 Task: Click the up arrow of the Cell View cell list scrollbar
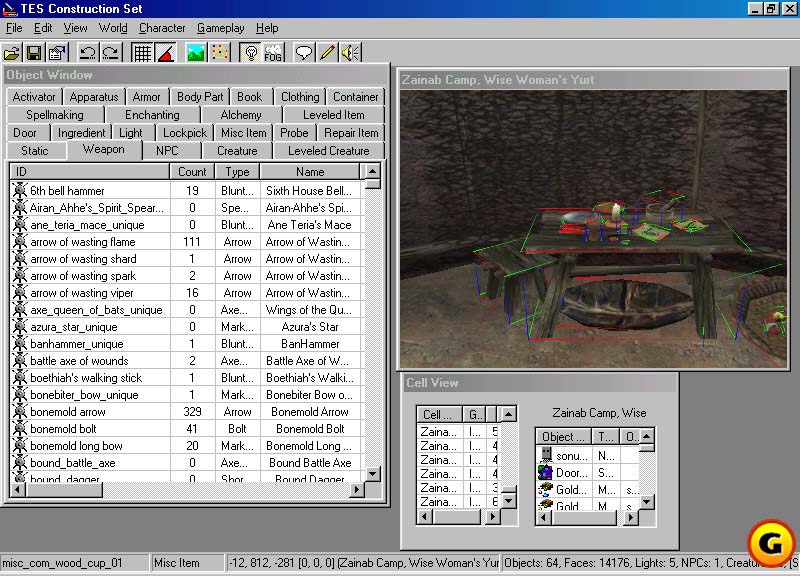click(x=508, y=414)
